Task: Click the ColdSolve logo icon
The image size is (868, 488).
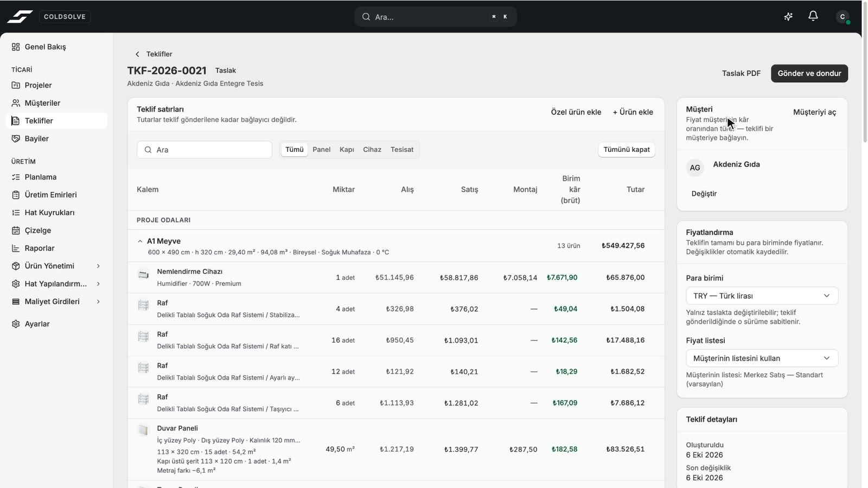Action: [20, 17]
